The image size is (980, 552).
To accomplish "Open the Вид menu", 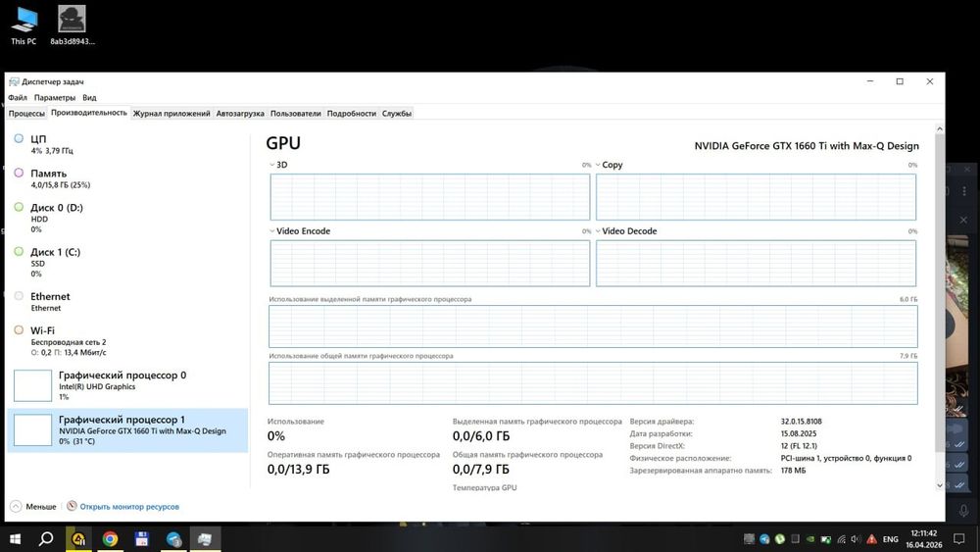I will pyautogui.click(x=89, y=97).
